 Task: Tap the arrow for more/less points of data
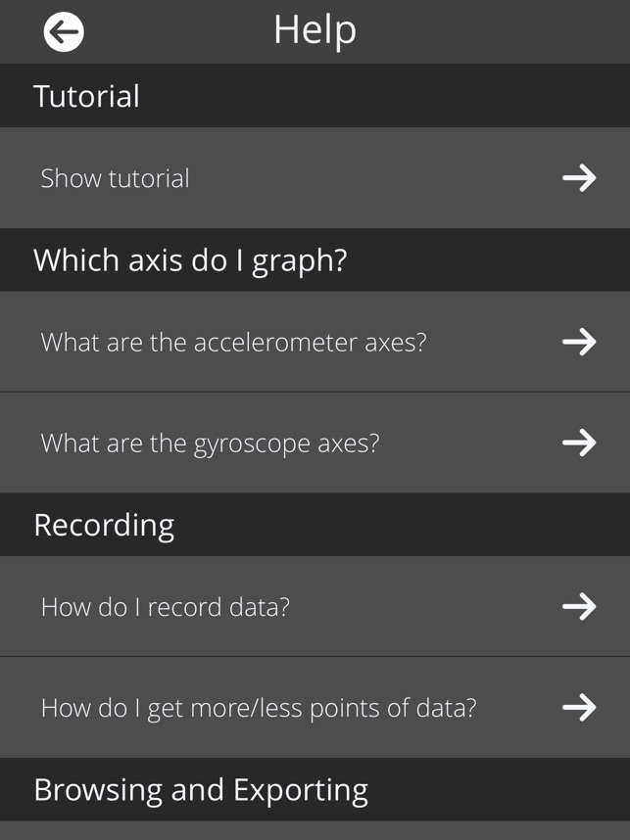click(x=580, y=707)
